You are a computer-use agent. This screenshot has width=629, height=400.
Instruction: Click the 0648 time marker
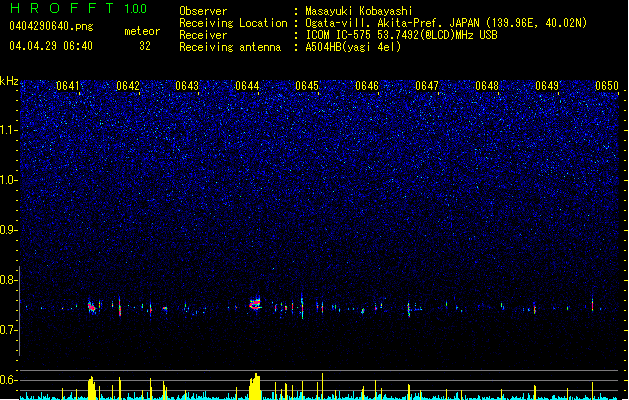pos(487,86)
